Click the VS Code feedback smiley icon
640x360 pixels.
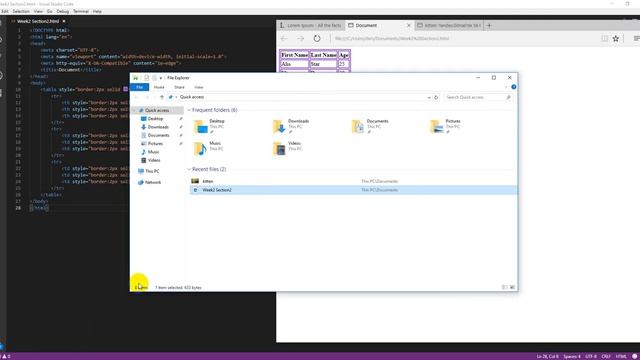pyautogui.click(x=635, y=356)
